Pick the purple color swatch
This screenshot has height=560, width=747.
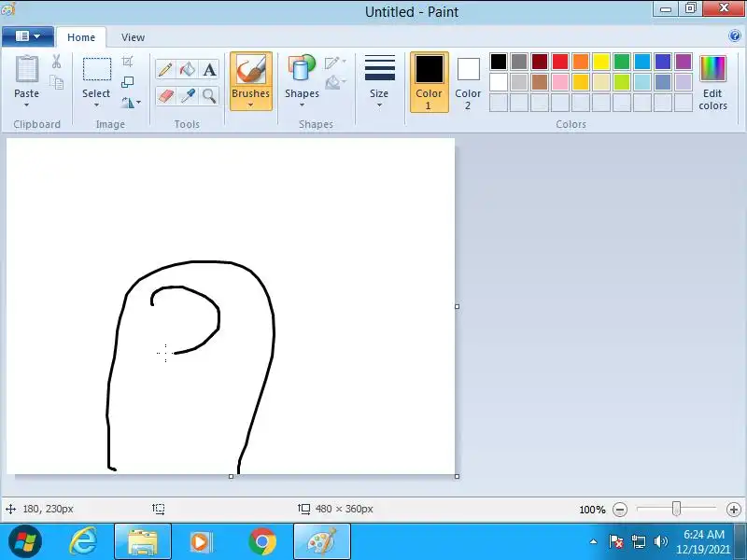tap(684, 62)
